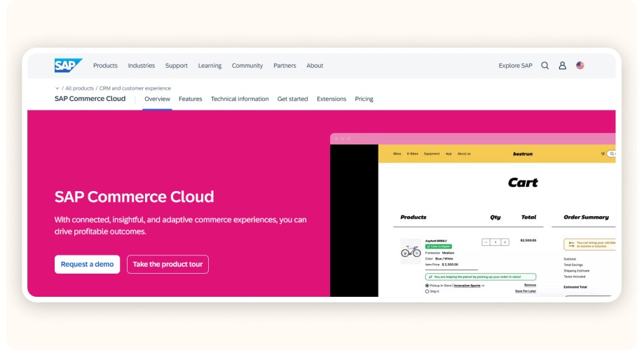Open the About menu
Viewport: 644px width, 350px height.
[315, 66]
